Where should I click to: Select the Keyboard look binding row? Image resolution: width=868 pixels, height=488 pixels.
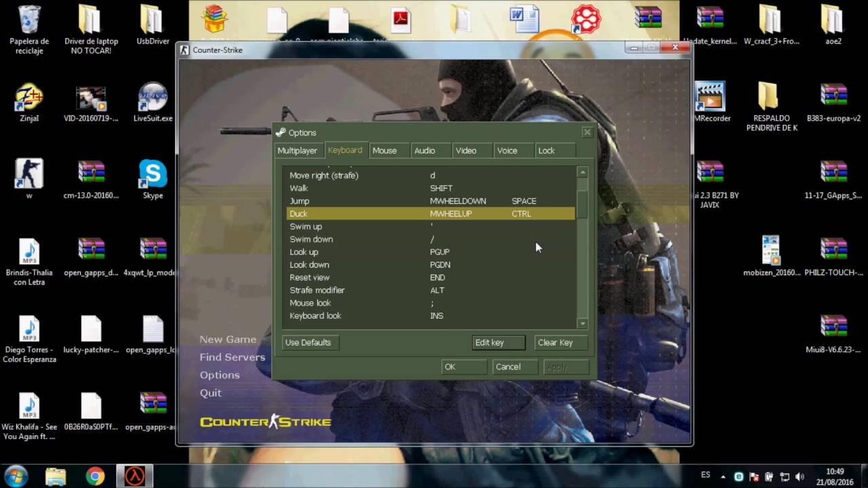pos(430,316)
